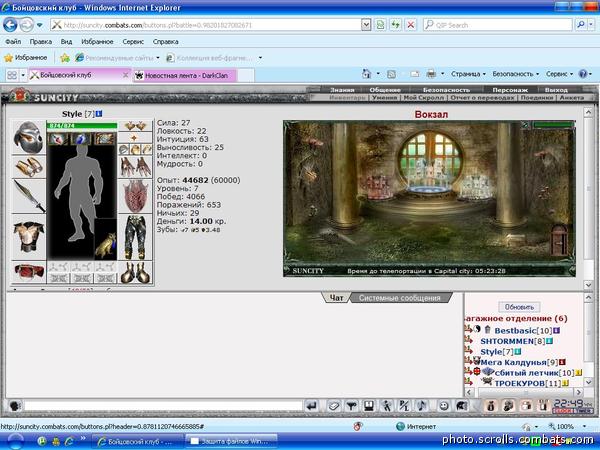Image resolution: width=600 pixels, height=450 pixels.
Task: Select the dagger weapon slot
Action: pyautogui.click(x=29, y=196)
